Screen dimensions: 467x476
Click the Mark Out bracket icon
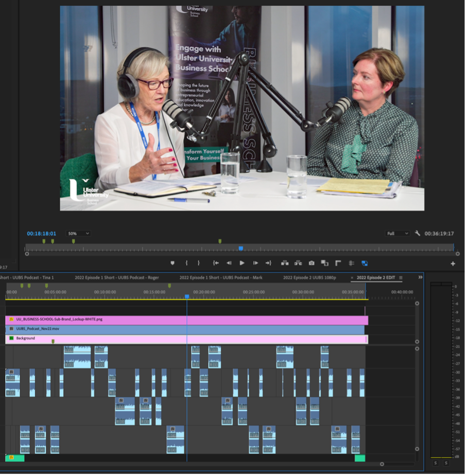(x=199, y=264)
